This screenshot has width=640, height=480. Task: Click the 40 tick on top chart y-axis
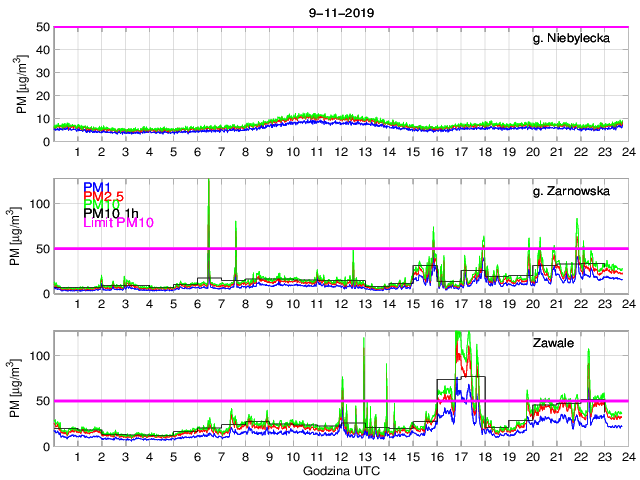click(44, 50)
